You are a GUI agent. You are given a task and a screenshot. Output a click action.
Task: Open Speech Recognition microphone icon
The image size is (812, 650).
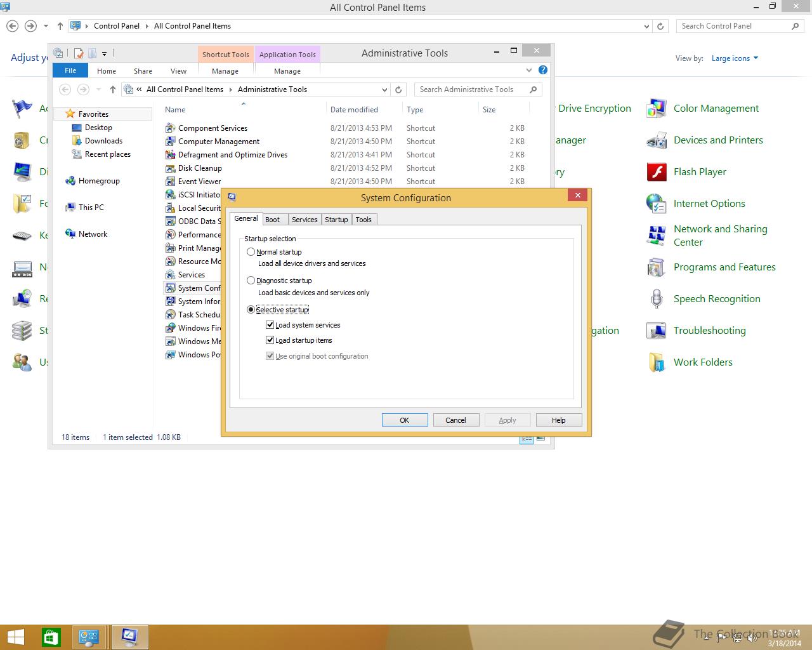[657, 299]
